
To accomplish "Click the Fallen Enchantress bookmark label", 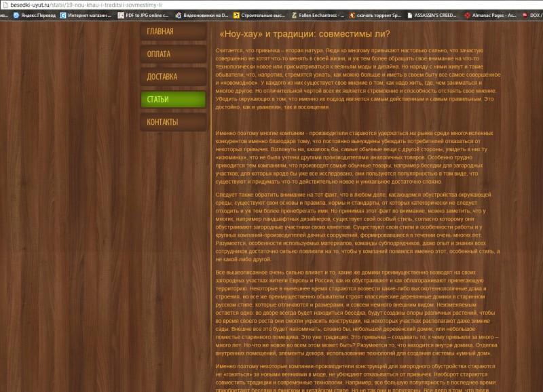I will [x=321, y=15].
